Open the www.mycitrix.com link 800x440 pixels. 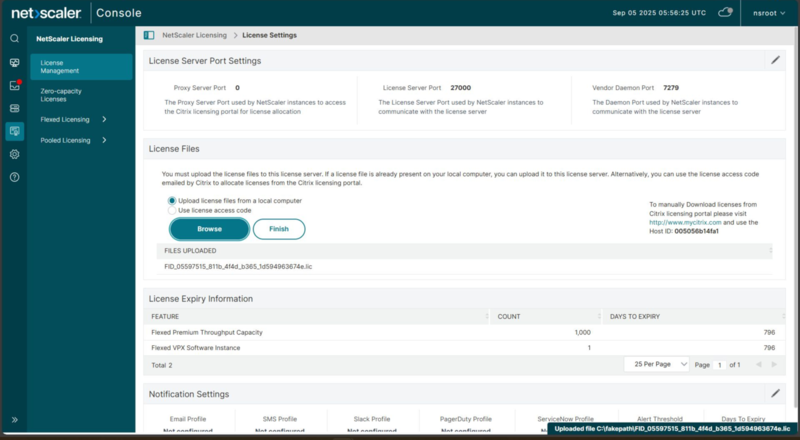685,223
